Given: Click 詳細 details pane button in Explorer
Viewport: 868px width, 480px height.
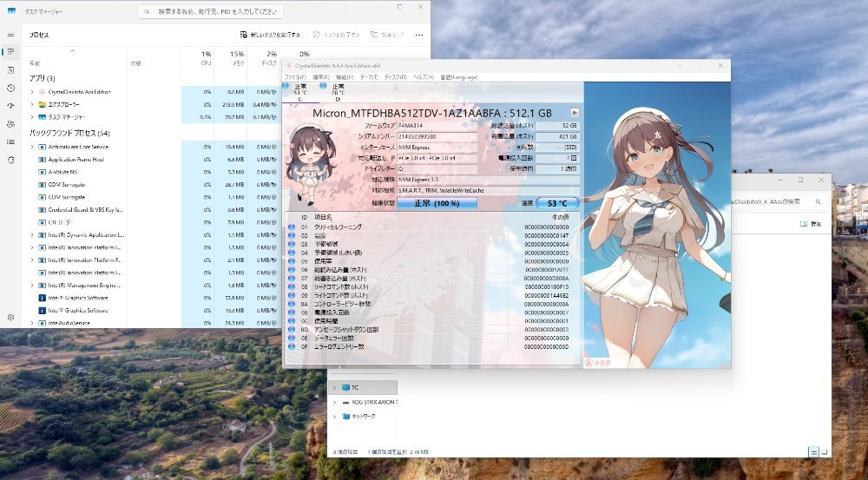Looking at the screenshot, I should coord(811,224).
